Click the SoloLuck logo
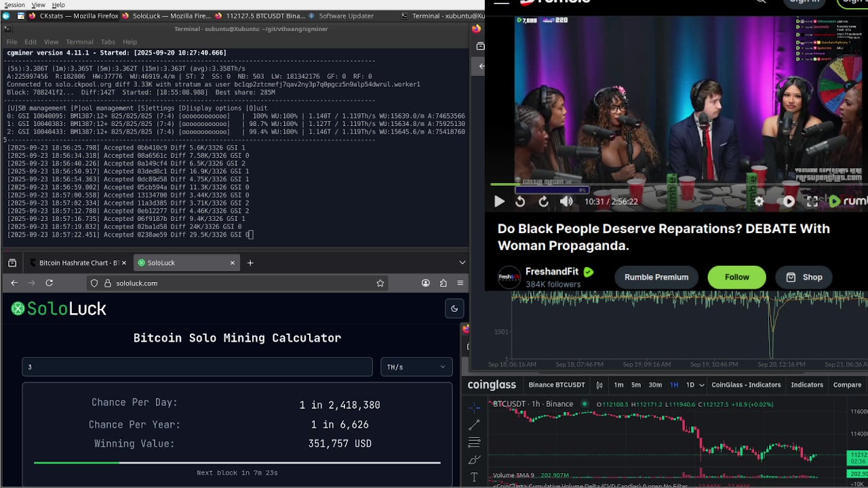 59,309
